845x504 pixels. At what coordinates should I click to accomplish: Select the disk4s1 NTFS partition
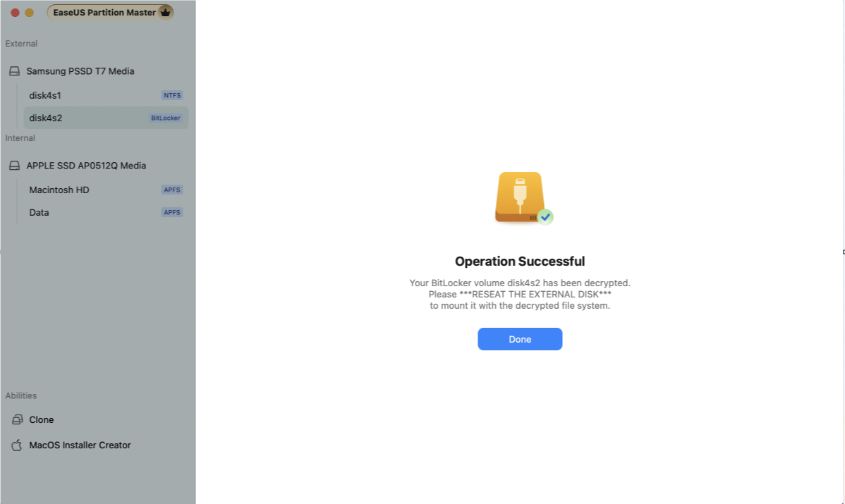coord(106,95)
